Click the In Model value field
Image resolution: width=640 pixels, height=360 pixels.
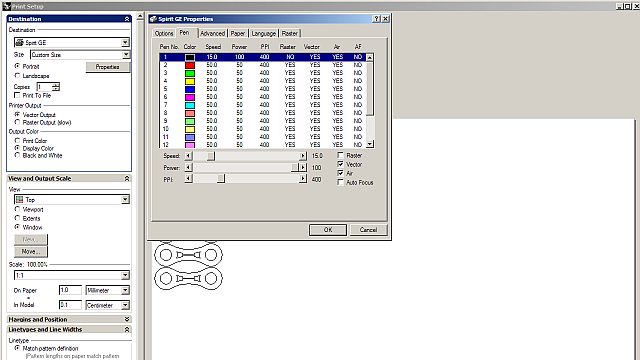coord(70,305)
